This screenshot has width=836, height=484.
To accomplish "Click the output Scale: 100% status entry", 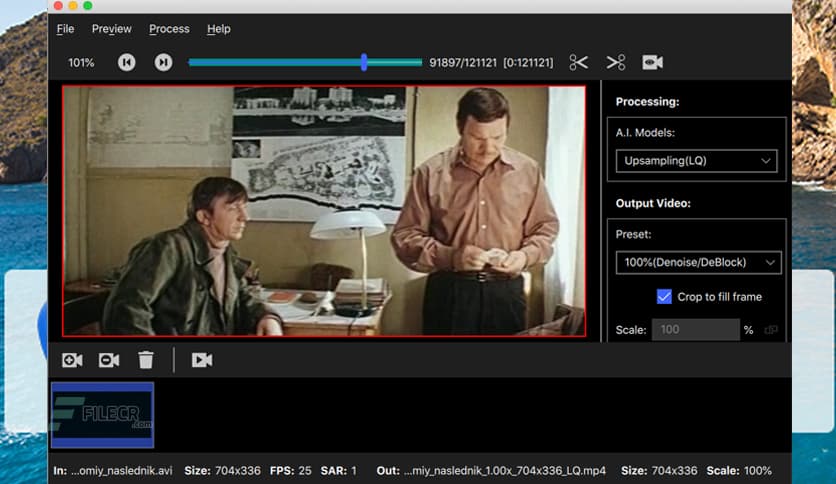I will coord(739,471).
